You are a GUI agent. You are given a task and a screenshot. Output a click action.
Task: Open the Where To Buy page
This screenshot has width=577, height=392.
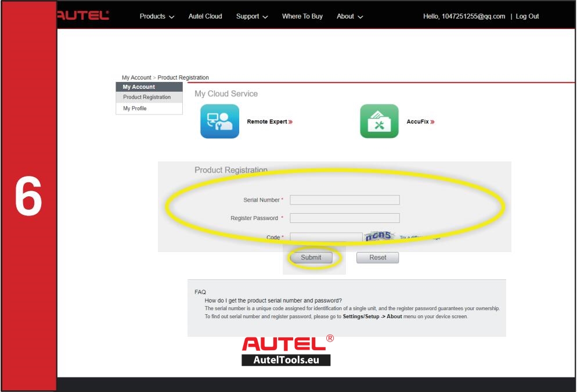tap(302, 16)
